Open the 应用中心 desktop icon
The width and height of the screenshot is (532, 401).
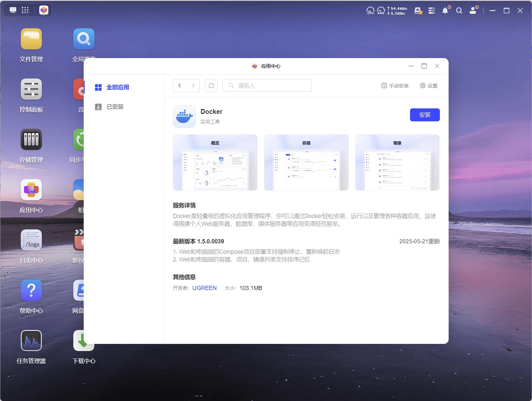tap(31, 190)
